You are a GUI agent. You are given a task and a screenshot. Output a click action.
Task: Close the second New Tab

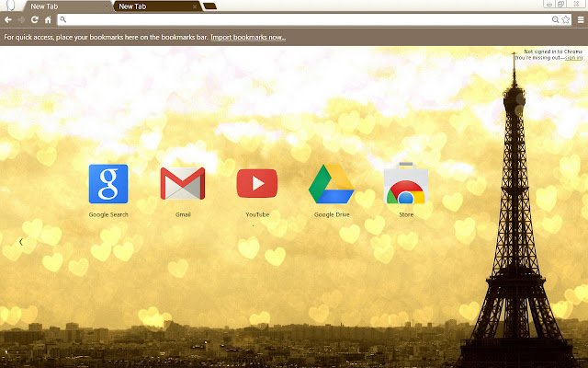pyautogui.click(x=195, y=6)
